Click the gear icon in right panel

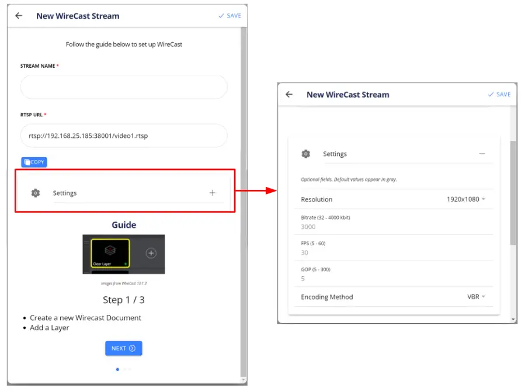tap(305, 154)
